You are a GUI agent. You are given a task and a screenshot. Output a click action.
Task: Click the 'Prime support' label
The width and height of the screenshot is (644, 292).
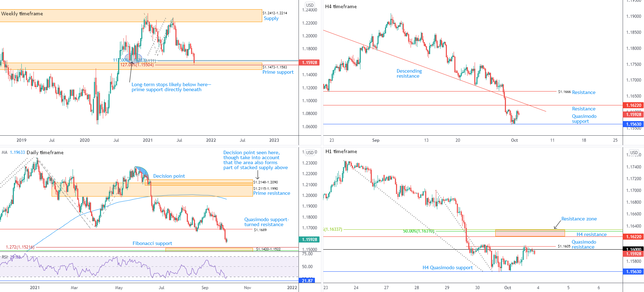tap(278, 72)
